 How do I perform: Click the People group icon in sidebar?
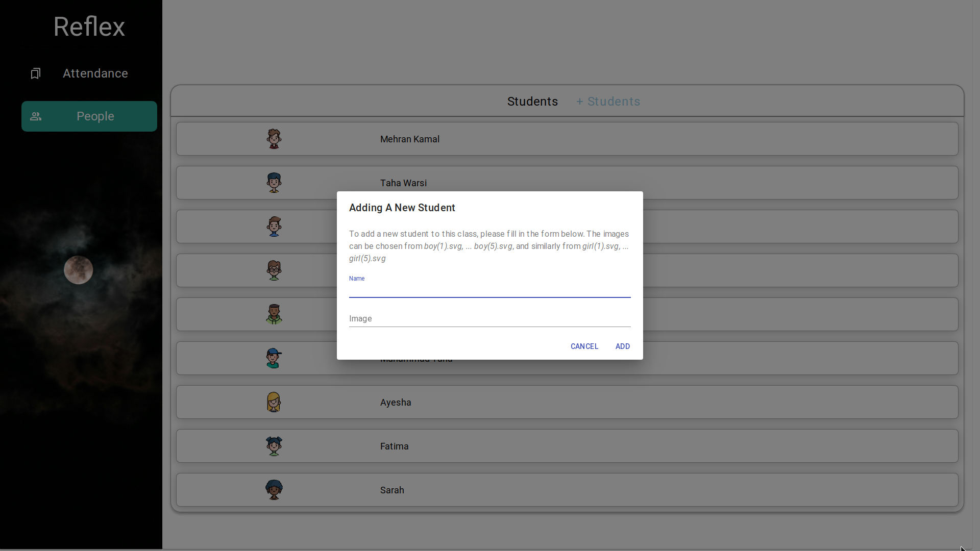36,116
